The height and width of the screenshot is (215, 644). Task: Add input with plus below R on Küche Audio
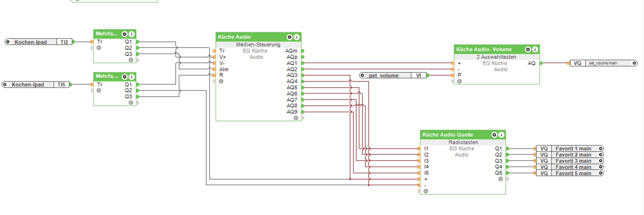(x=221, y=81)
